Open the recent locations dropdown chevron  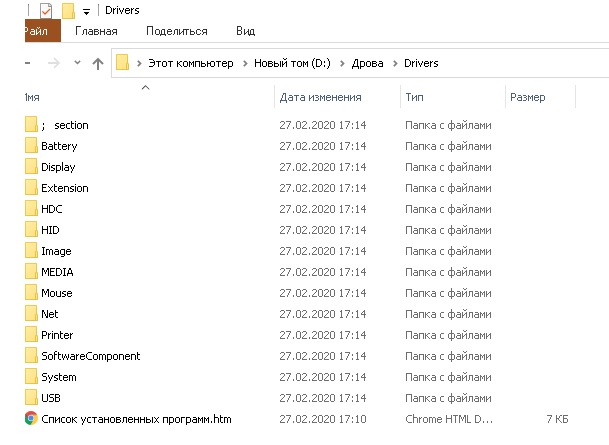click(x=77, y=62)
